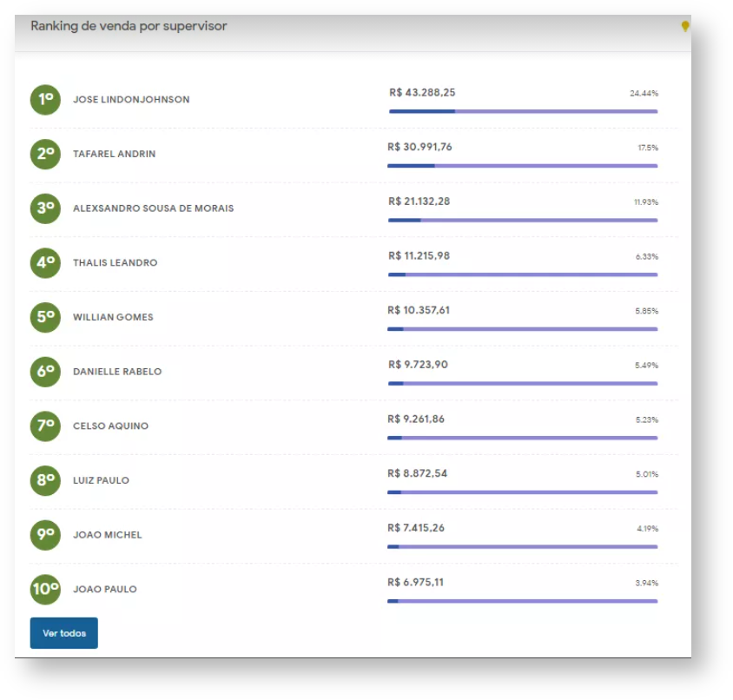Select the 2º green rank badge

point(45,154)
